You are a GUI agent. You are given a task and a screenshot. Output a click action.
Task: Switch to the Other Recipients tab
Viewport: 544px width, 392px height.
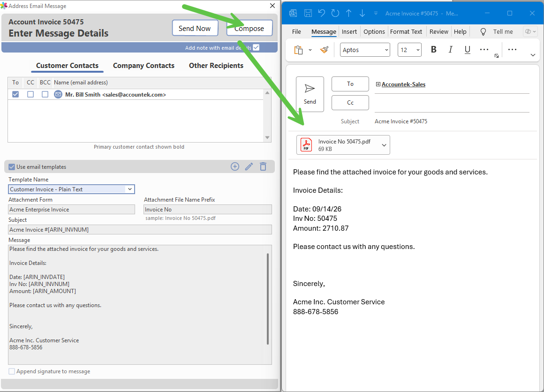[x=216, y=66]
